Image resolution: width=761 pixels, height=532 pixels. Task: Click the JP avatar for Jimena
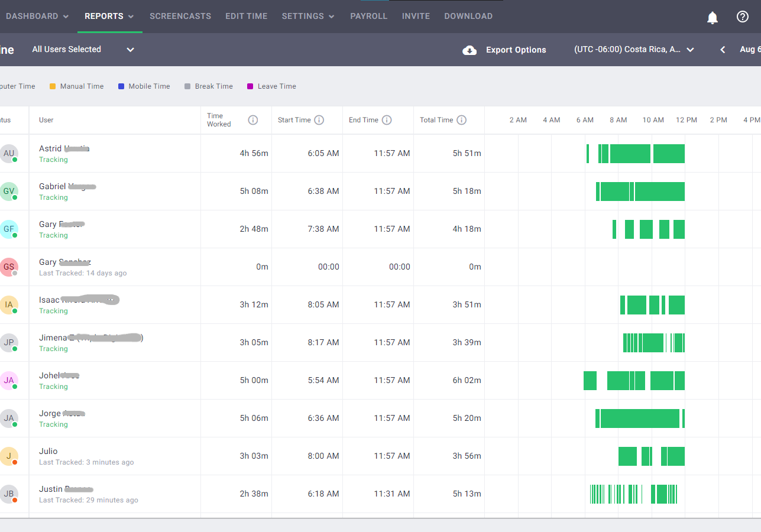[9, 343]
